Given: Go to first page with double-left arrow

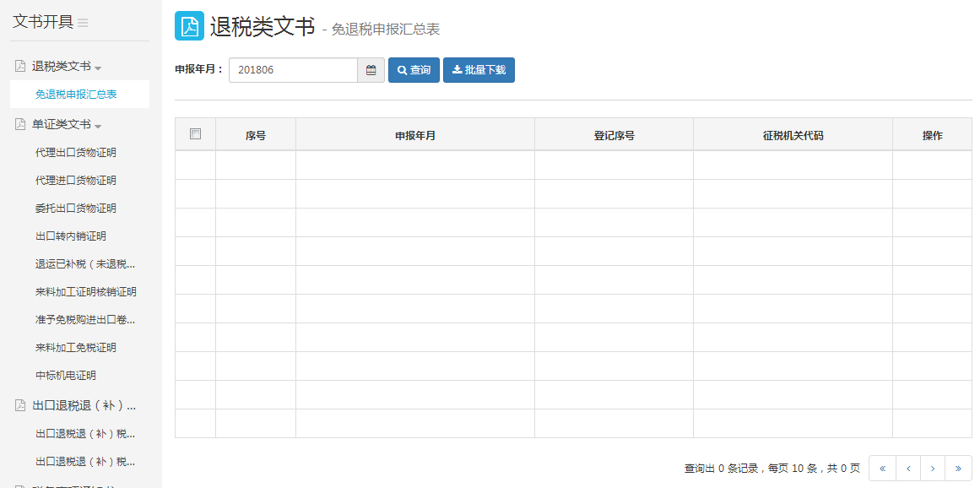Looking at the screenshot, I should click(x=882, y=468).
